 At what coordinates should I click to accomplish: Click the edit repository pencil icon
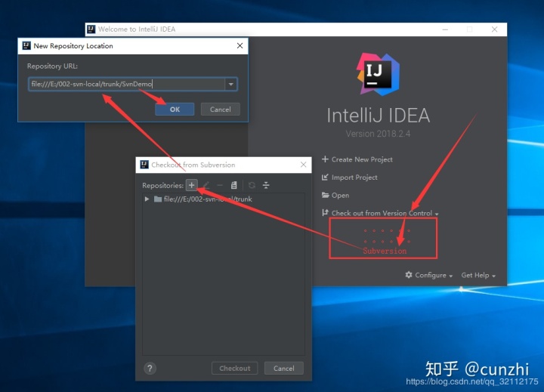[x=206, y=185]
